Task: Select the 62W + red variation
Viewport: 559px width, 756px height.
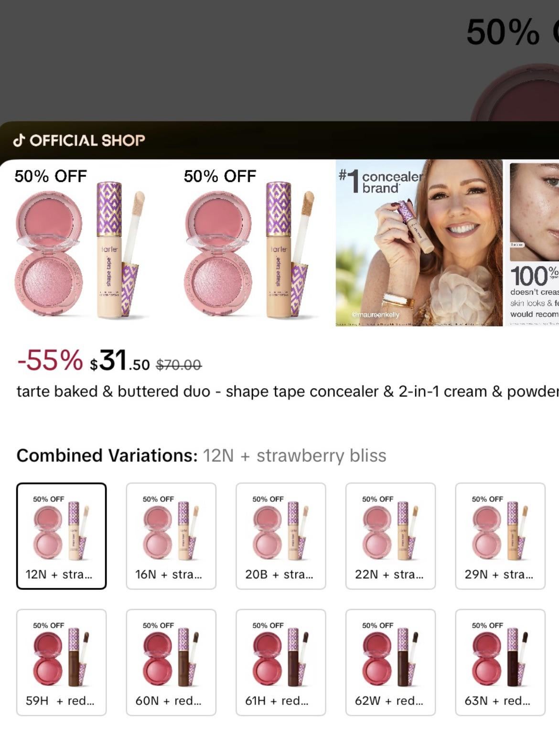Action: [x=390, y=662]
